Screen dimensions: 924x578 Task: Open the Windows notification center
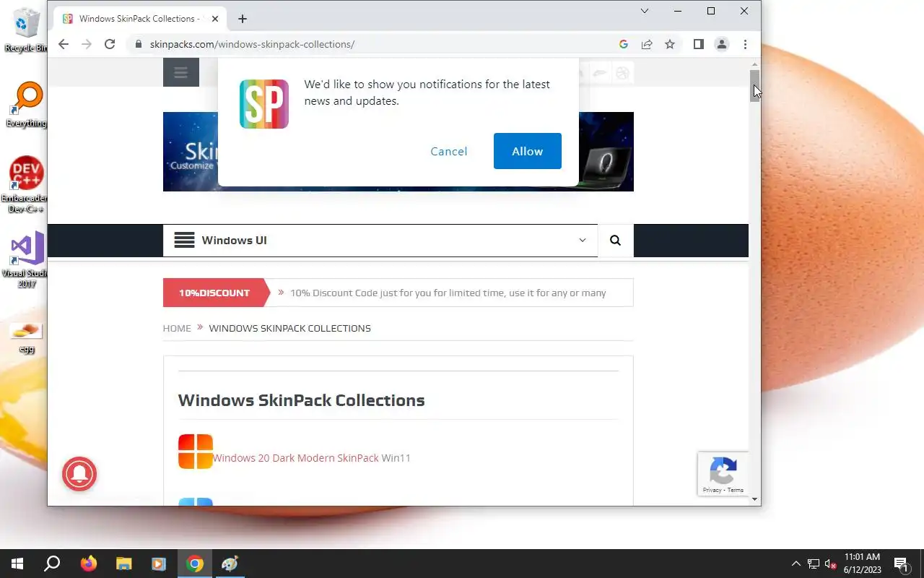pos(901,564)
